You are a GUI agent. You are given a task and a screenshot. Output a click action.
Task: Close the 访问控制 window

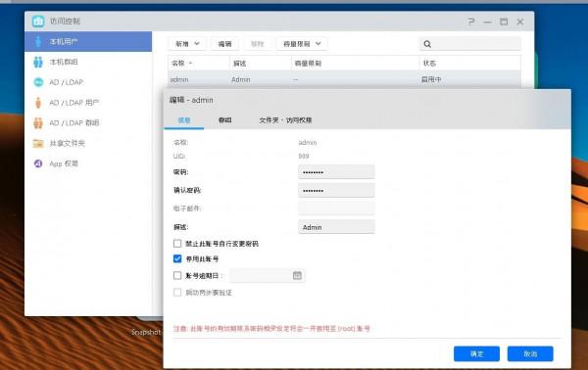click(x=520, y=22)
